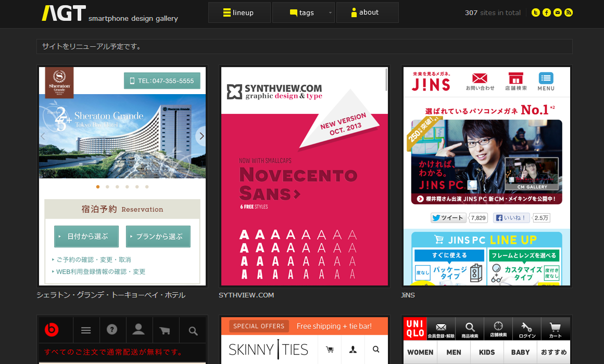The width and height of the screenshot is (604, 364).
Task: Select fourth Sheraton carousel dot
Action: tap(127, 187)
